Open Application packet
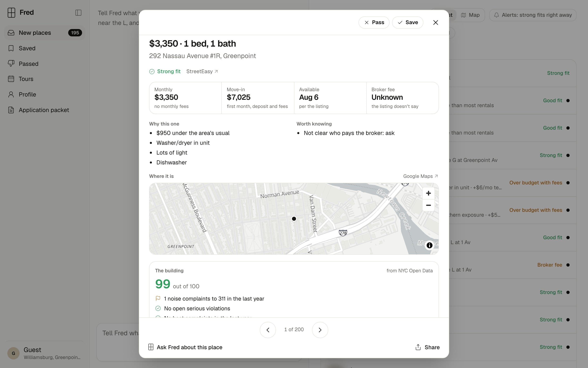The height and width of the screenshot is (368, 588). coord(45,110)
